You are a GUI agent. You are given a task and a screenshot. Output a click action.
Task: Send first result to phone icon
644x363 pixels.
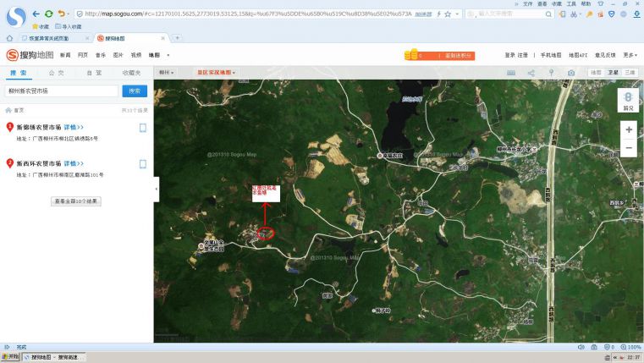[x=143, y=128]
